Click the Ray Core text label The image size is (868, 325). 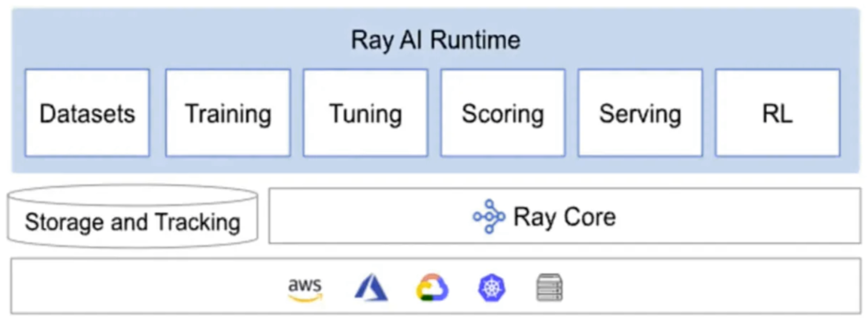point(564,217)
